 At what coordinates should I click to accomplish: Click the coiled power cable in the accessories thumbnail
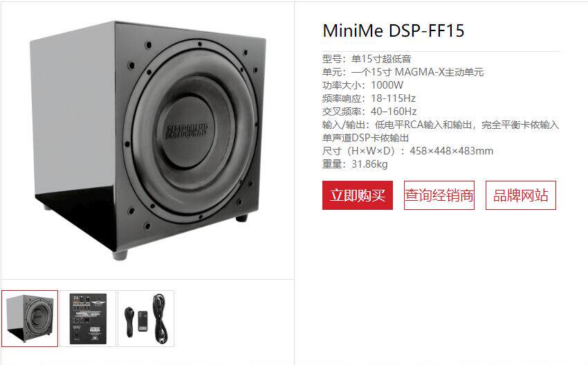[160, 318]
